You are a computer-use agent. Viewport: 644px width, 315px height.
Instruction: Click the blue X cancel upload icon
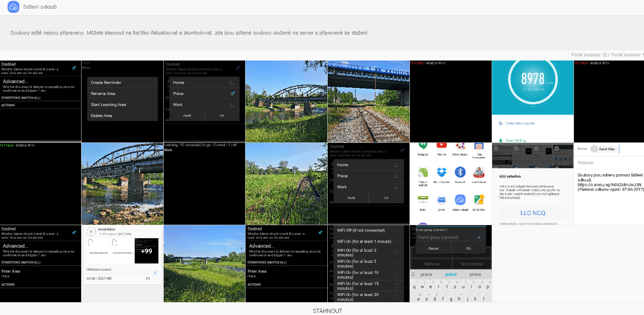click(x=155, y=273)
